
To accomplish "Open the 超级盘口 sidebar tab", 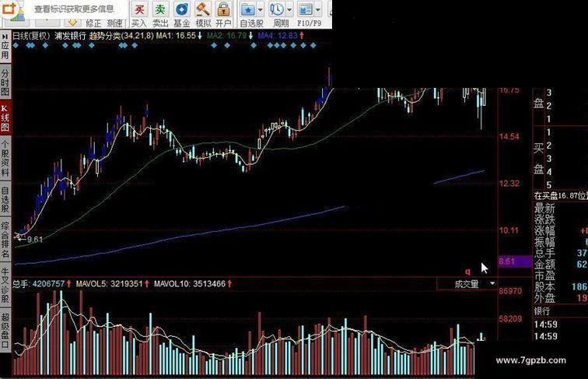I will 5,330.
